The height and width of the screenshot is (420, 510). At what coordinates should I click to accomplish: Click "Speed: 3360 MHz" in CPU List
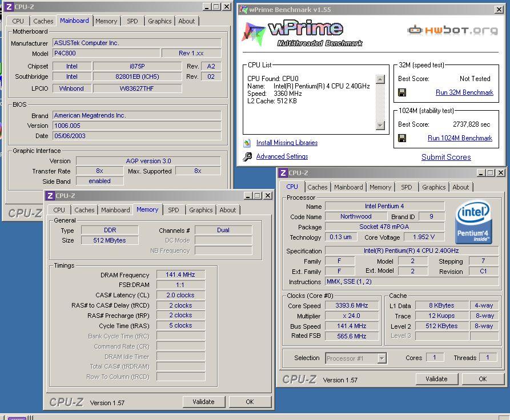pyautogui.click(x=275, y=94)
